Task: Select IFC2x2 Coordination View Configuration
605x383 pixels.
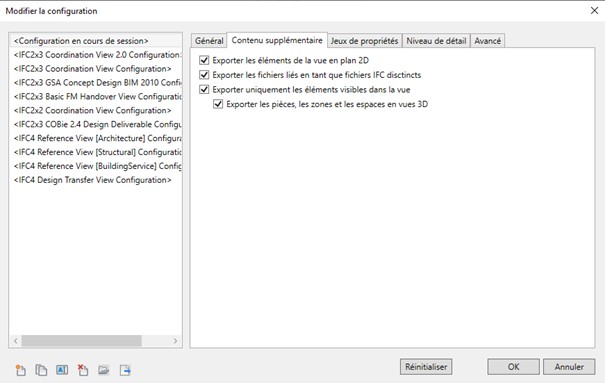Action: click(x=95, y=110)
